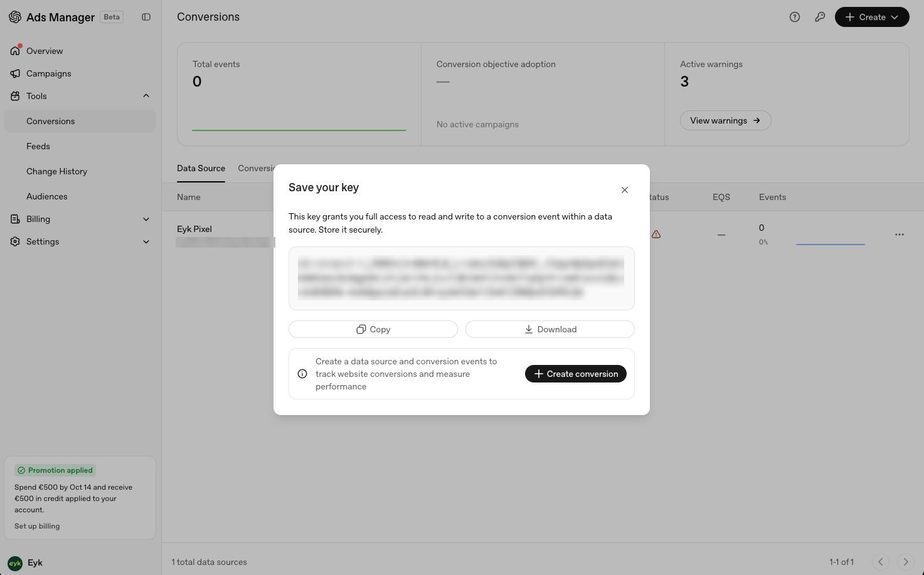924x575 pixels.
Task: Click the info icon in conversion hint
Action: coord(302,374)
